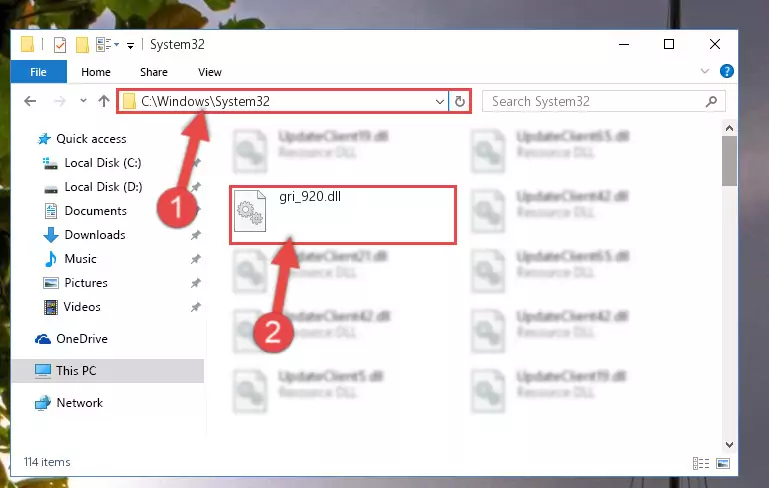Click the search magnifier icon
Image resolution: width=769 pixels, height=488 pixels.
tap(711, 102)
